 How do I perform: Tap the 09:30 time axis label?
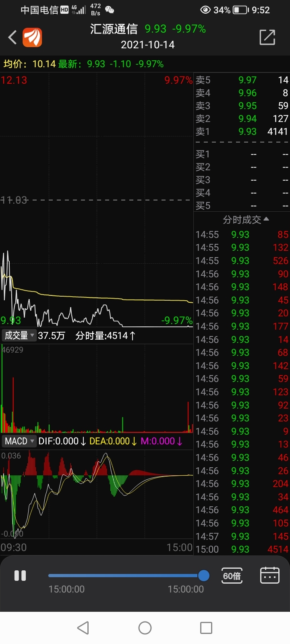coord(14,547)
